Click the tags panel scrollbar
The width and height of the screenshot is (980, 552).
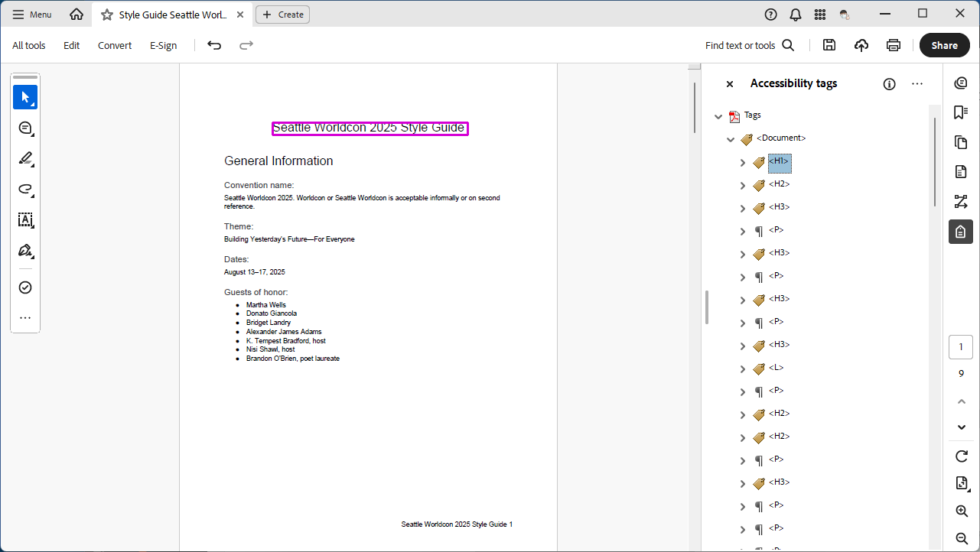point(934,161)
